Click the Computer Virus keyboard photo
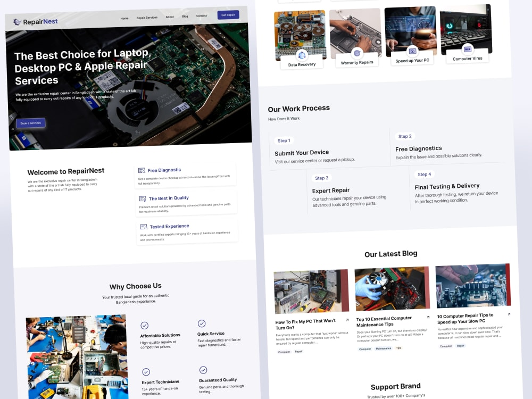This screenshot has height=399, width=532. (x=466, y=29)
